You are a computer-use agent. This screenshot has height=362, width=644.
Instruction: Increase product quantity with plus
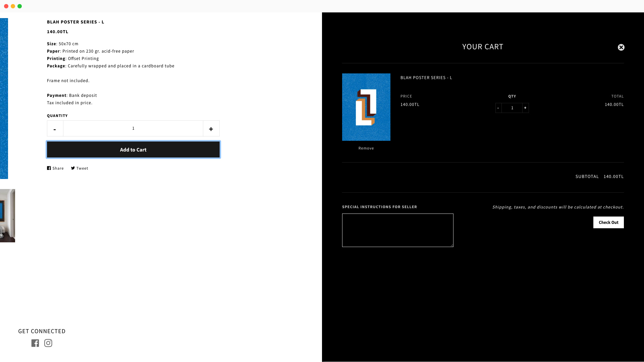211,129
